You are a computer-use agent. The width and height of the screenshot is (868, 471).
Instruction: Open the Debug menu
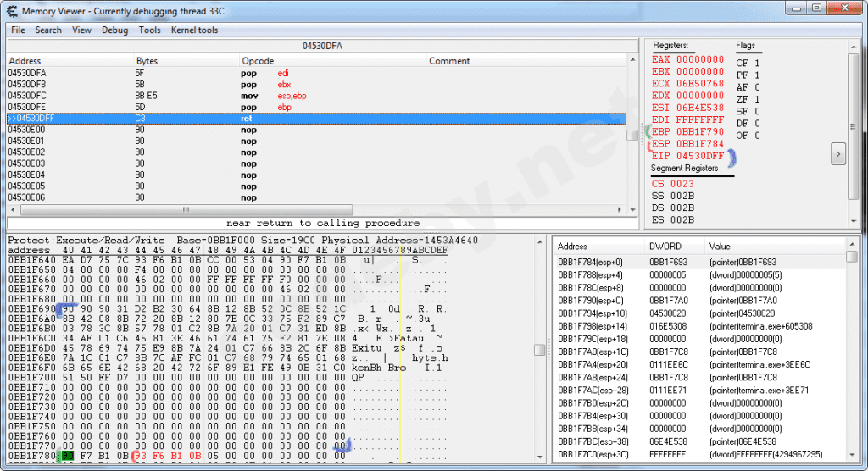(114, 30)
